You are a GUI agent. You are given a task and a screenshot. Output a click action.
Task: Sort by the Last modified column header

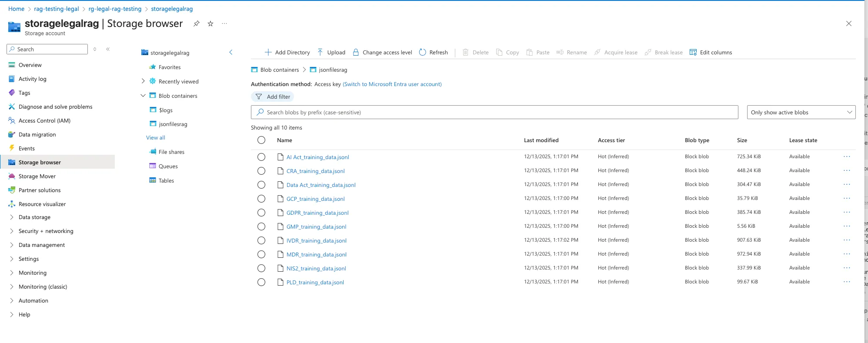point(541,140)
